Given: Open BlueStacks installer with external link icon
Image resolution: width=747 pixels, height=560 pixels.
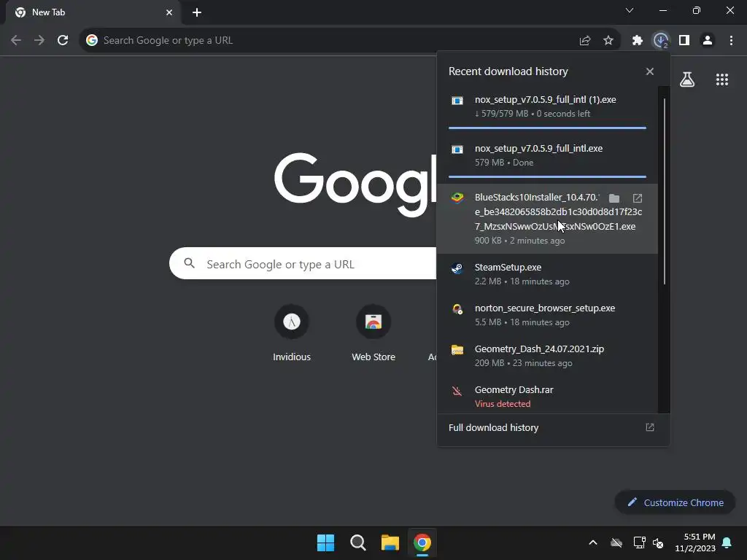Looking at the screenshot, I should pos(638,198).
